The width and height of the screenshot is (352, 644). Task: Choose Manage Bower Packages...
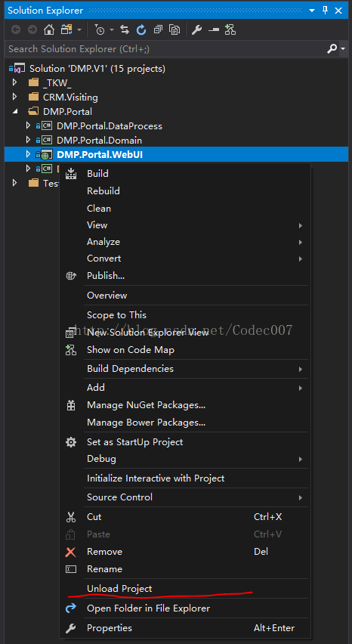(x=184, y=423)
